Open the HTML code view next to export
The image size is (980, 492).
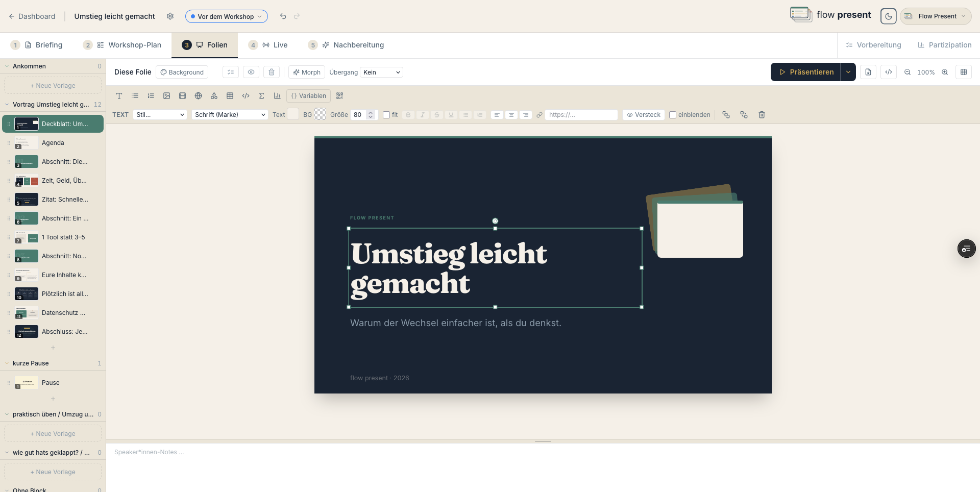pyautogui.click(x=889, y=72)
